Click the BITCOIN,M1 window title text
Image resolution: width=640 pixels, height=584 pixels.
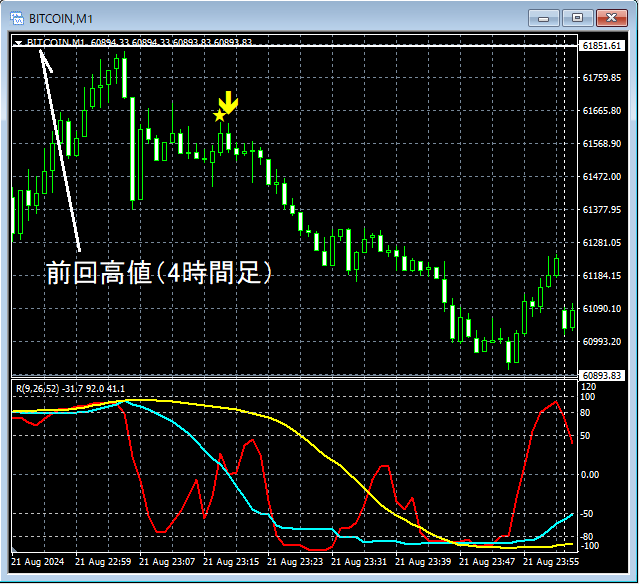click(61, 19)
